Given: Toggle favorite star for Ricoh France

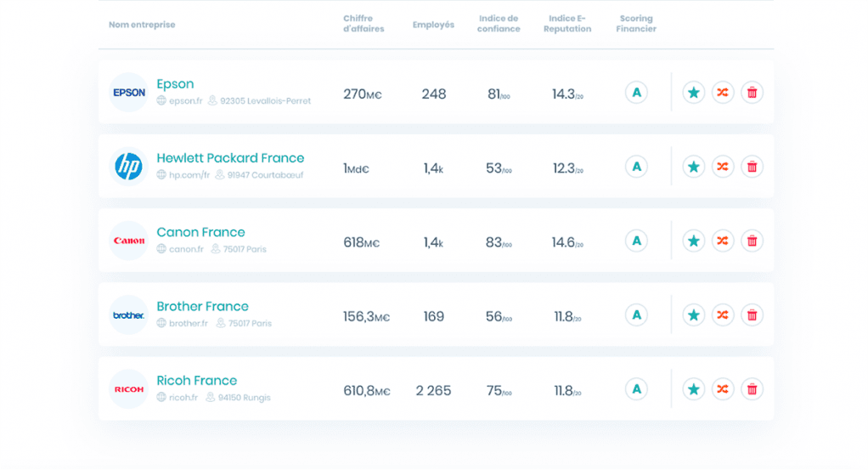Looking at the screenshot, I should (694, 389).
